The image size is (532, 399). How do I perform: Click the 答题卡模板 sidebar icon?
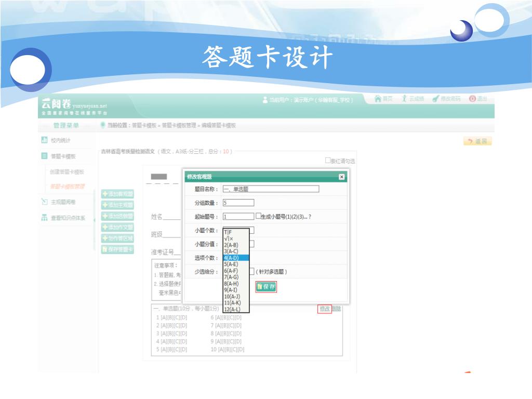point(44,156)
